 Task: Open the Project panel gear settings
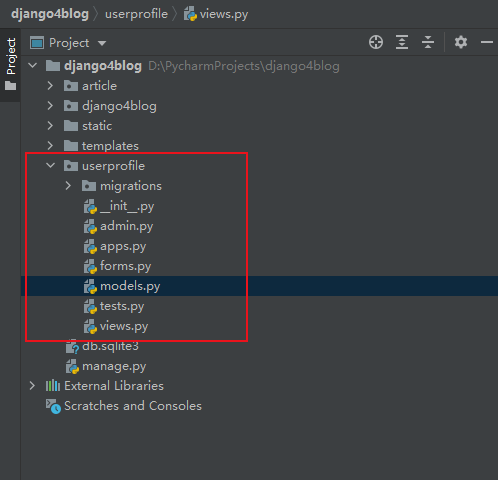(461, 42)
